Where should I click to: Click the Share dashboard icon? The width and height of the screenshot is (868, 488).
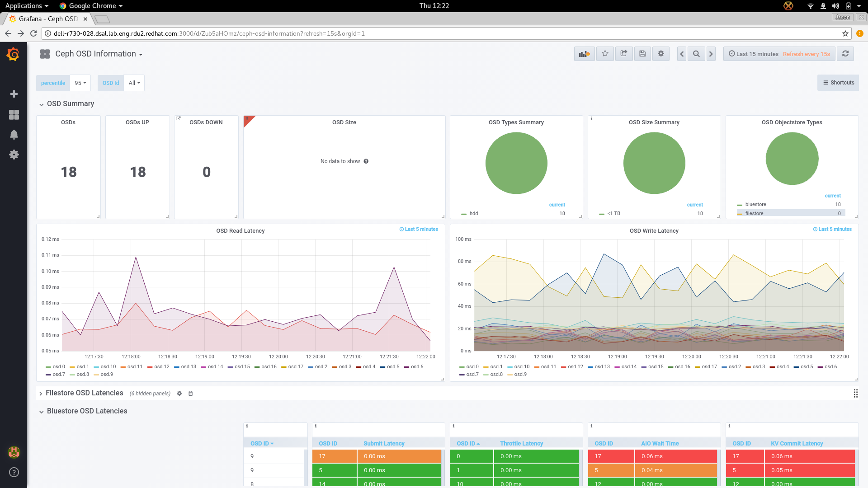click(624, 54)
